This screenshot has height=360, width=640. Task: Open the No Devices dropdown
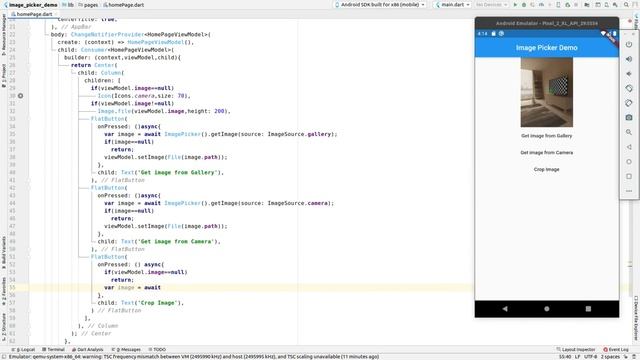(492, 5)
